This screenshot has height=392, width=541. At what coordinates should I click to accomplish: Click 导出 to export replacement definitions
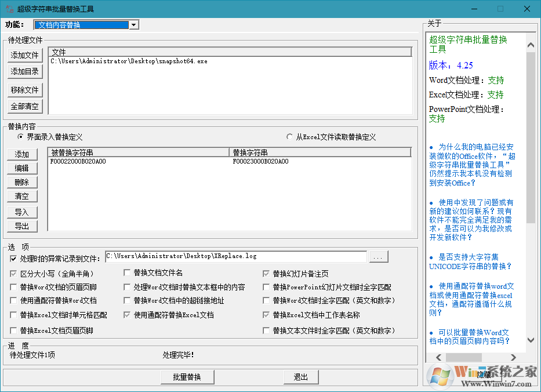point(22,226)
